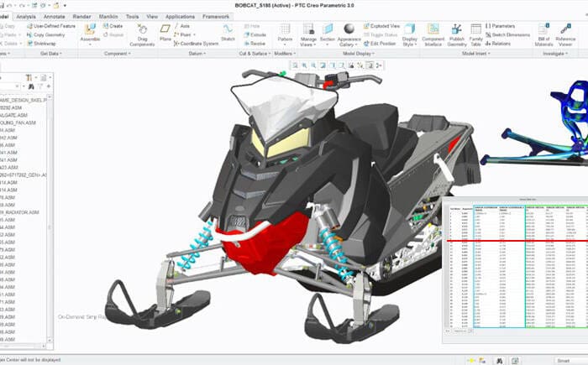Screen dimensions: 588x365
Task: Open the Applications tab
Action: point(180,17)
